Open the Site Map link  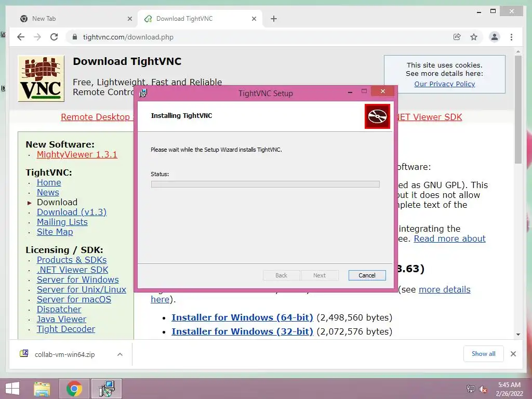click(55, 232)
